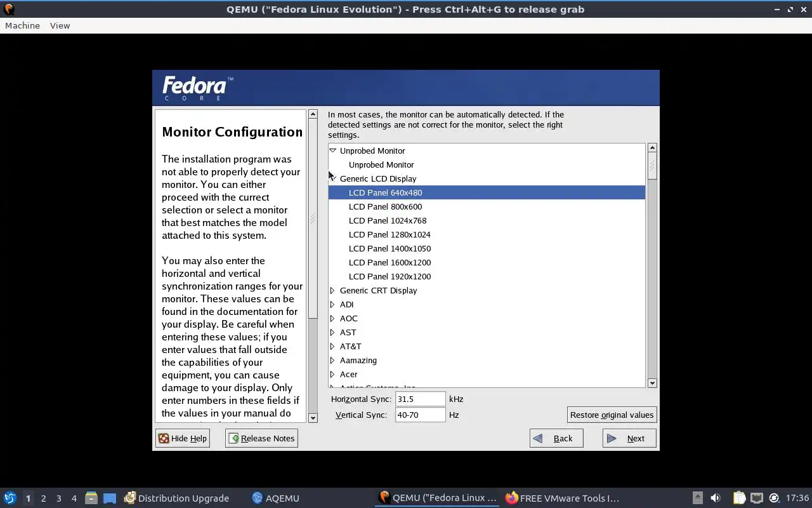Open the Machine menu
The width and height of the screenshot is (812, 508).
click(22, 25)
